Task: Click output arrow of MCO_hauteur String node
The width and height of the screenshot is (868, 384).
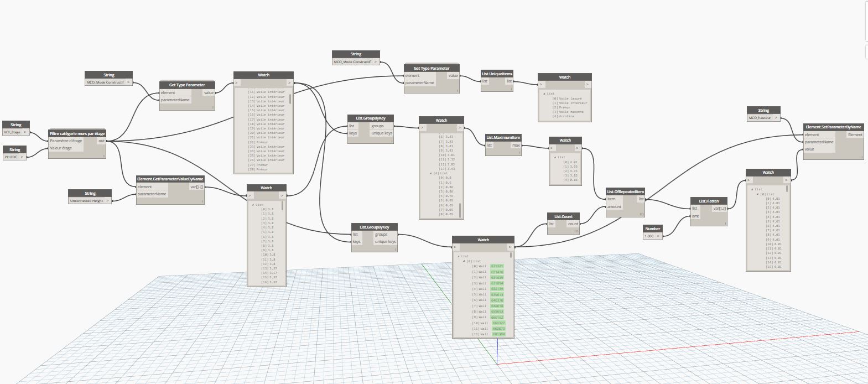Action: (776, 118)
